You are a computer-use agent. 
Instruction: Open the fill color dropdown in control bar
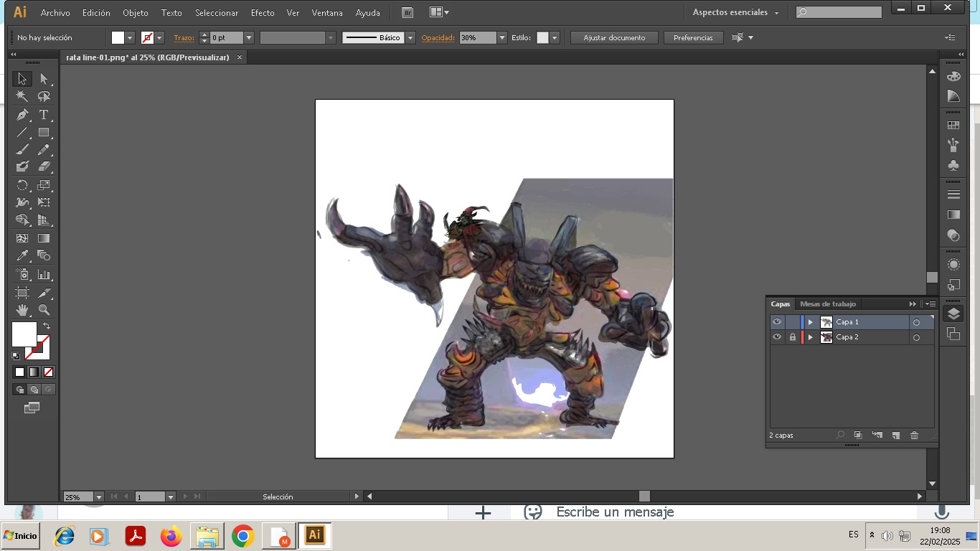130,38
